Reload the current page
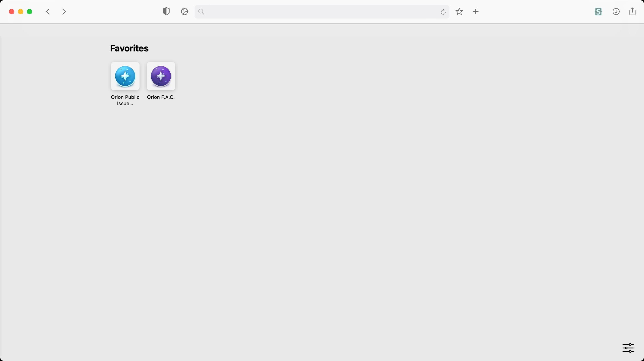 (443, 12)
